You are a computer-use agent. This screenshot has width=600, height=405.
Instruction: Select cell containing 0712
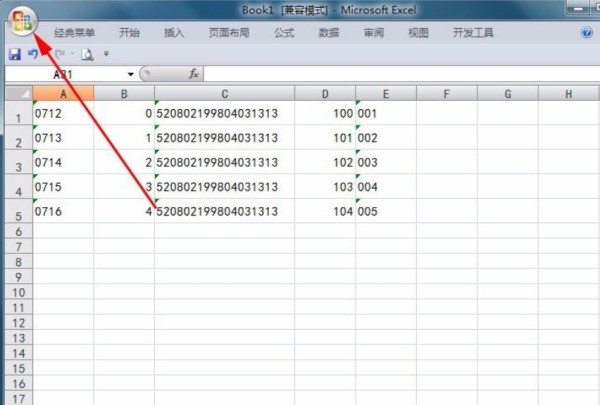(63, 113)
